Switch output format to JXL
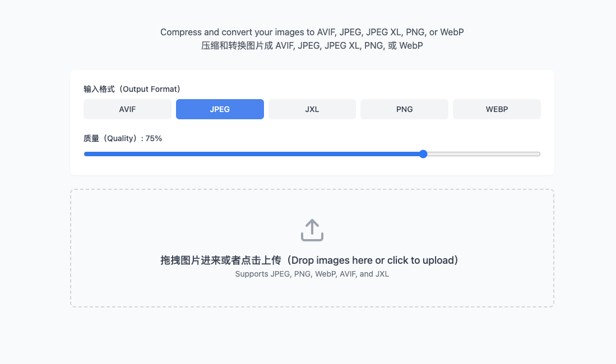This screenshot has width=616, height=364. [x=312, y=109]
